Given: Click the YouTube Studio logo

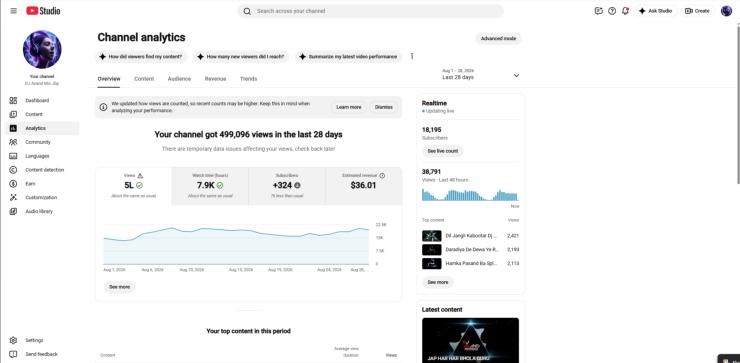Looking at the screenshot, I should coord(43,11).
